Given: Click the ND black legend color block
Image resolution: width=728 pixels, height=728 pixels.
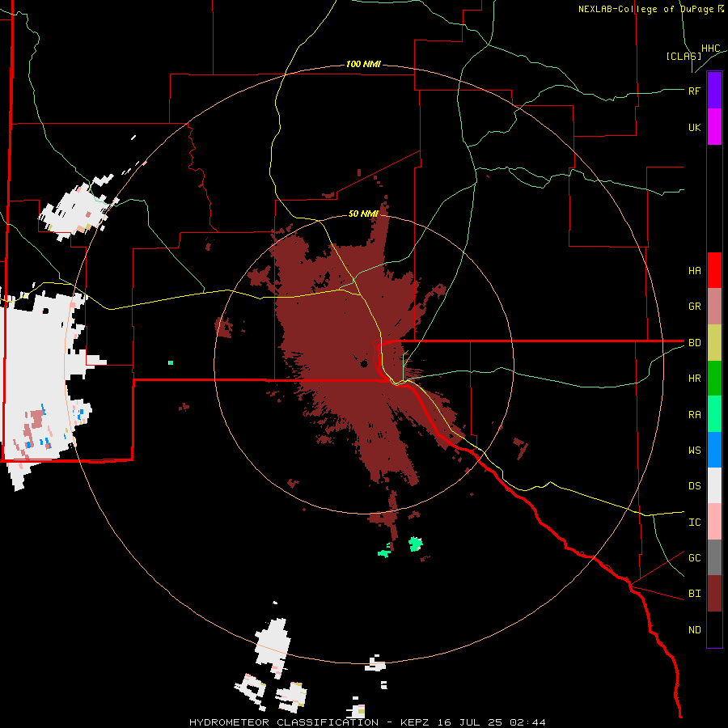Looking at the screenshot, I should 714,629.
